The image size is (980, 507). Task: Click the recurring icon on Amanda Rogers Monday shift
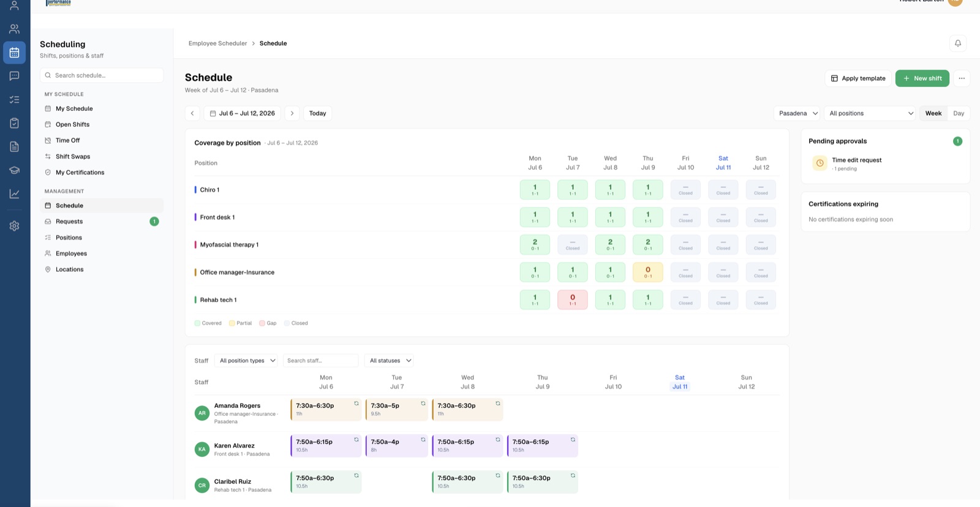(356, 404)
